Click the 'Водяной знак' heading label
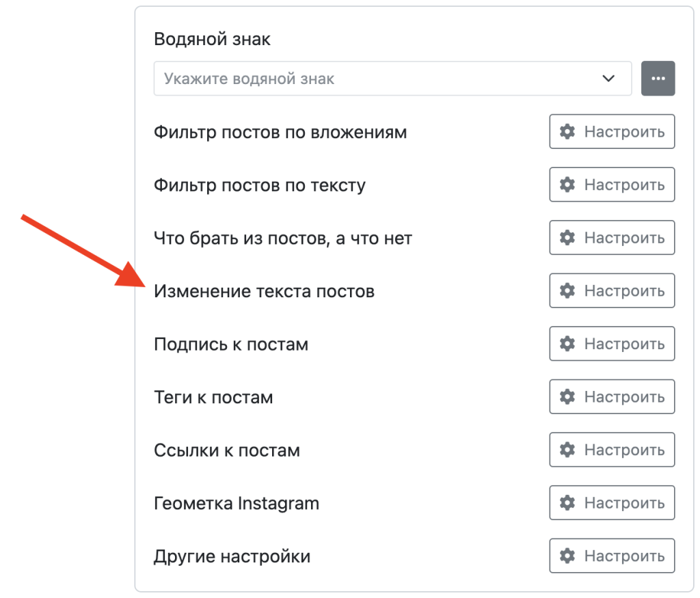Screen dimensions: 700x598 212,39
